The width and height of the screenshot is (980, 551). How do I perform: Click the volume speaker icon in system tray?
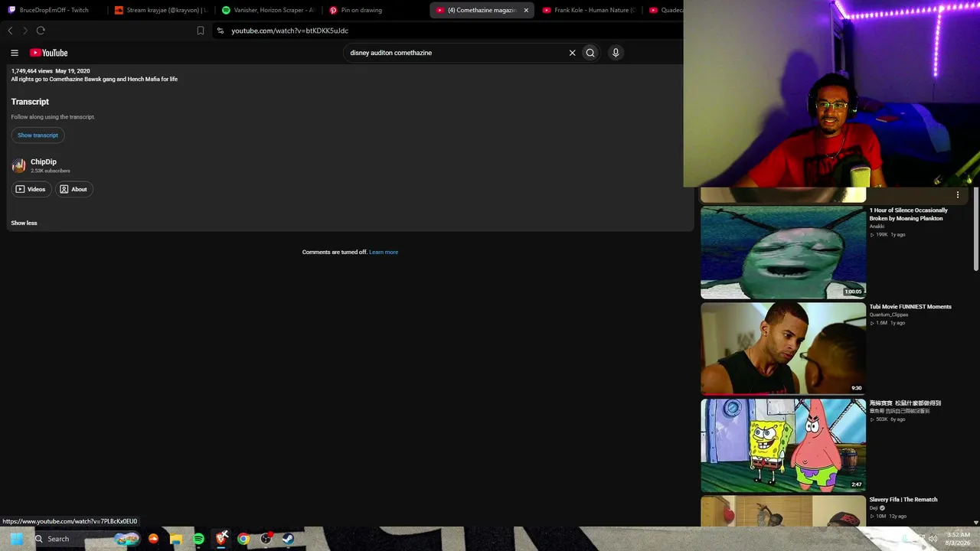point(933,539)
